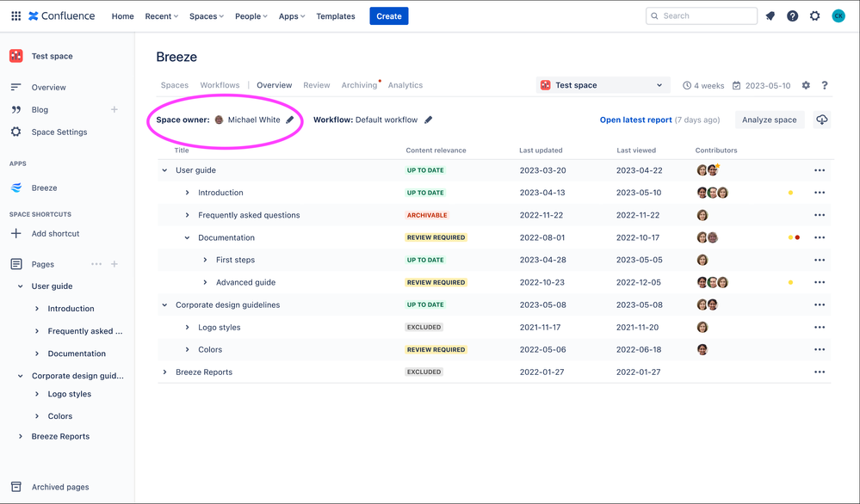Open more actions for User guide row
Viewport: 860px width, 504px height.
[820, 170]
